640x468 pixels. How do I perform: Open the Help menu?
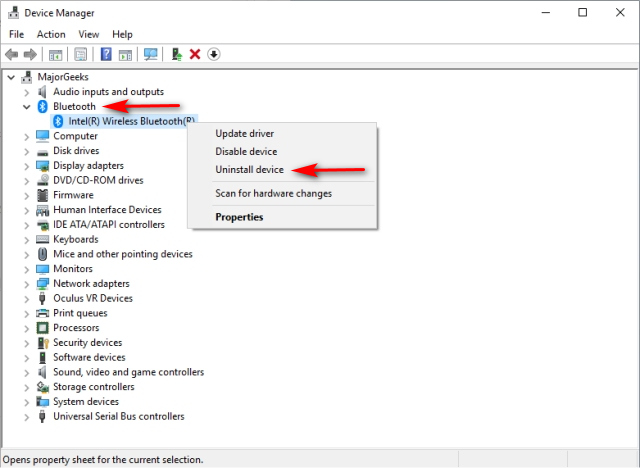pyautogui.click(x=122, y=34)
